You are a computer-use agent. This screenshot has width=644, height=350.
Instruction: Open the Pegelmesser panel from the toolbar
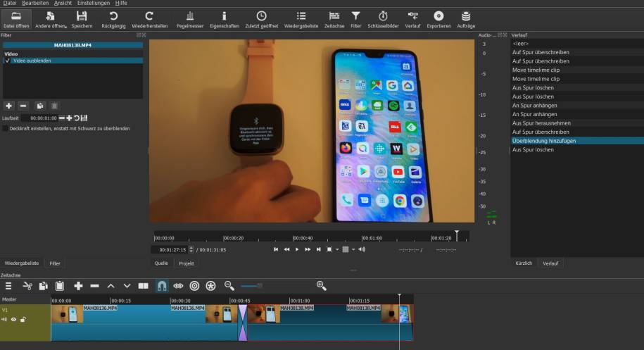(190, 19)
